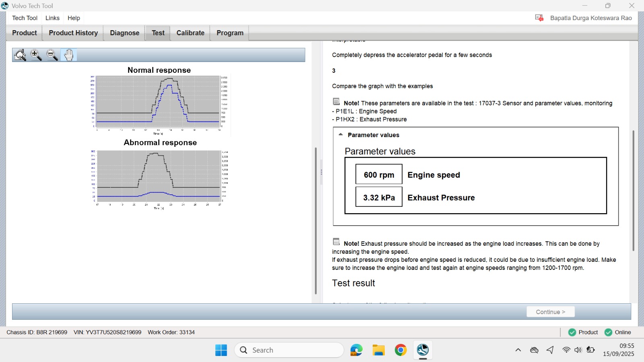Click the user status icon beside Bapatla name
Image resolution: width=644 pixels, height=362 pixels.
[539, 18]
